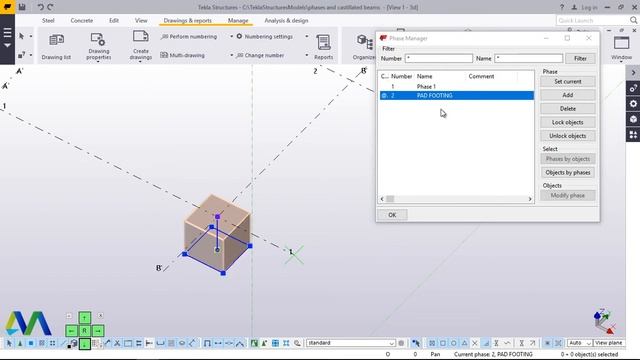
Task: Toggle snap to grid points switch right of standard
Action: [x=432, y=343]
